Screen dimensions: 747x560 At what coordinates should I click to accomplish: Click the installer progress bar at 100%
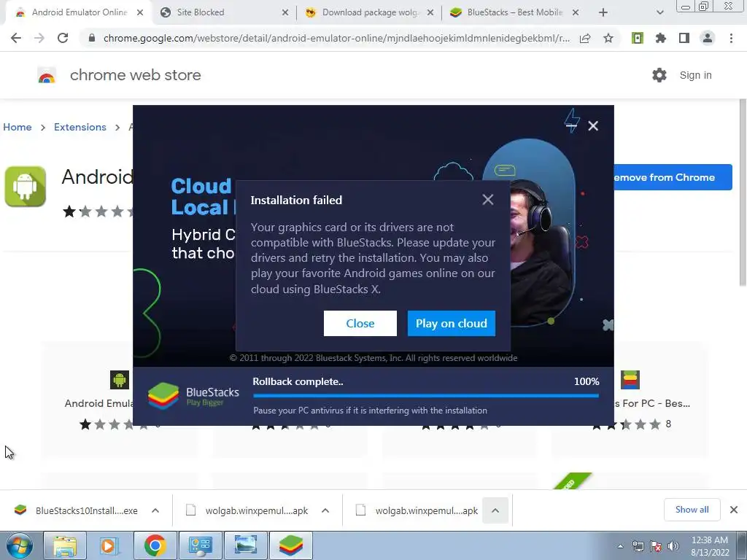(426, 395)
